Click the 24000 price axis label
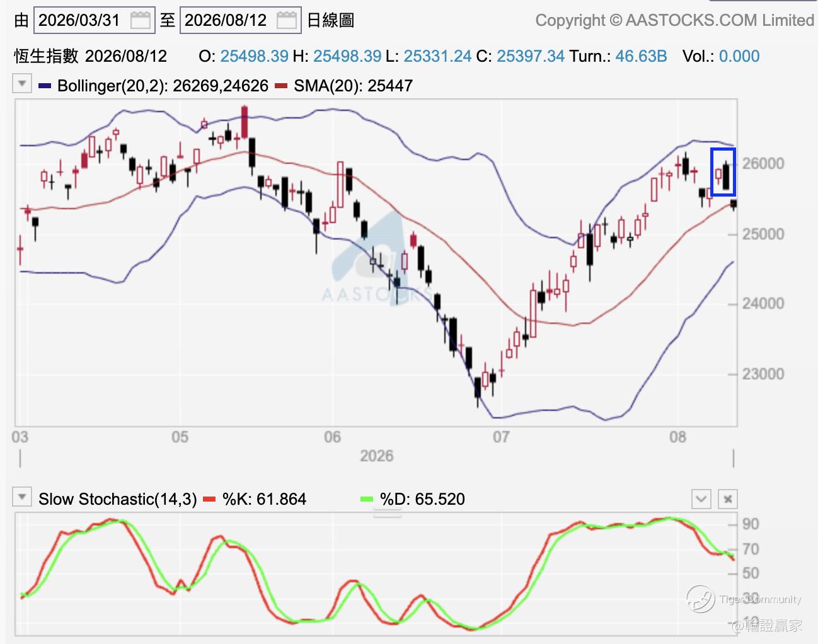Screen dimensions: 818x644 (x=763, y=304)
